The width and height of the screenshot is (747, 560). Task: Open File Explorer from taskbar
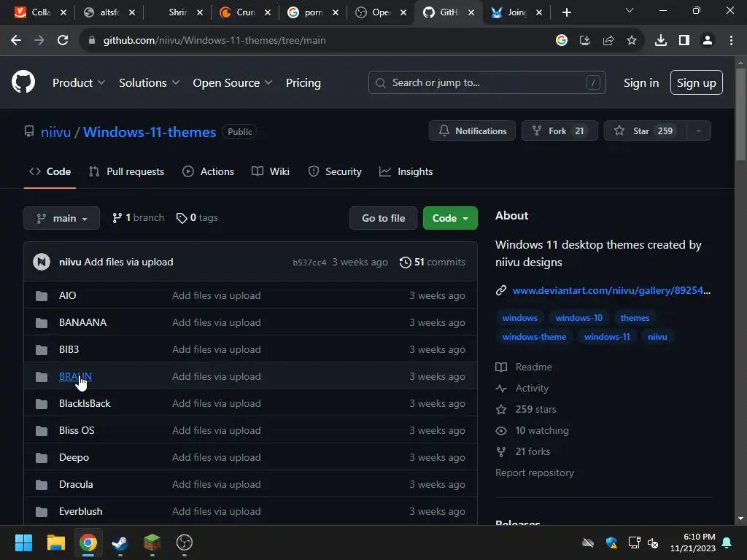click(55, 542)
